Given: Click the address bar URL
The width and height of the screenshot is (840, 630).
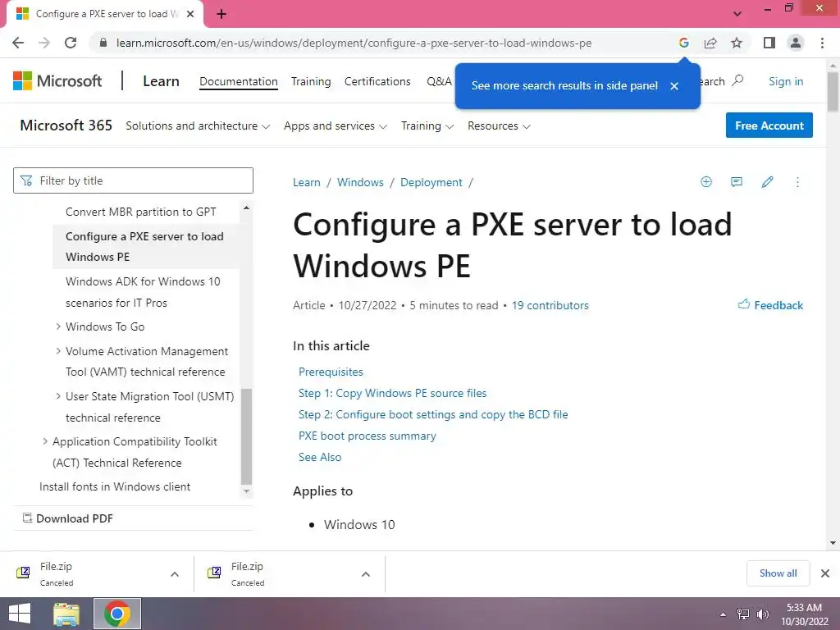Looking at the screenshot, I should (354, 43).
